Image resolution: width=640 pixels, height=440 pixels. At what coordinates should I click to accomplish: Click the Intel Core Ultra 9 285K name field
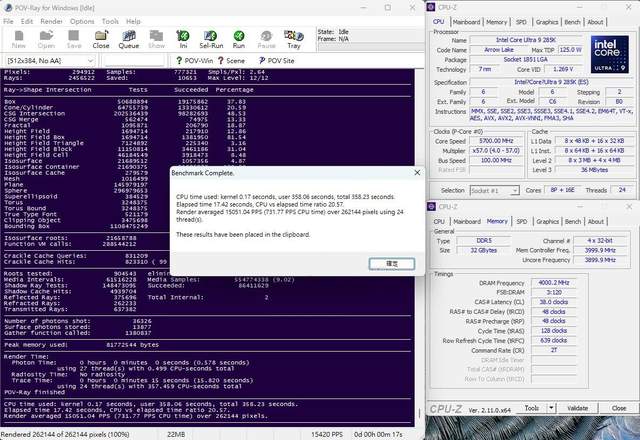coord(526,40)
